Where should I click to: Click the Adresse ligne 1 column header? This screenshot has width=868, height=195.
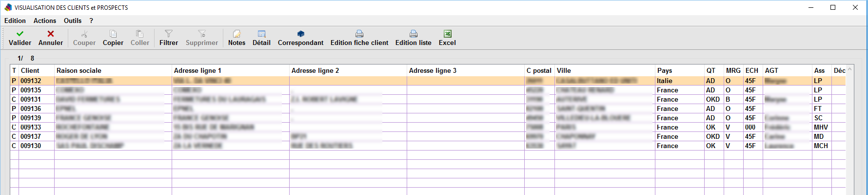click(x=231, y=70)
